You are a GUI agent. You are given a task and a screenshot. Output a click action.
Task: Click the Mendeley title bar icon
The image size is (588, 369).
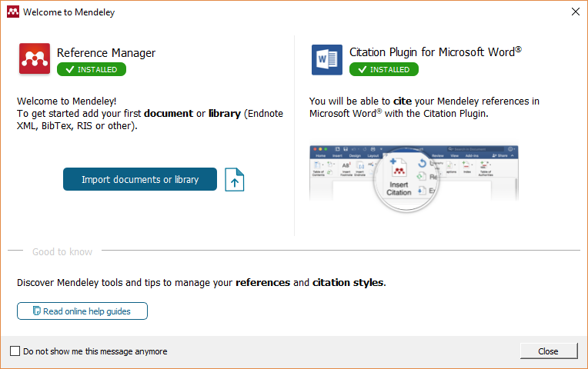[x=13, y=12]
